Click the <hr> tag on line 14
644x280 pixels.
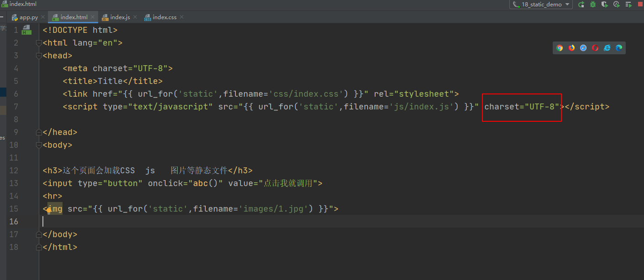(52, 196)
